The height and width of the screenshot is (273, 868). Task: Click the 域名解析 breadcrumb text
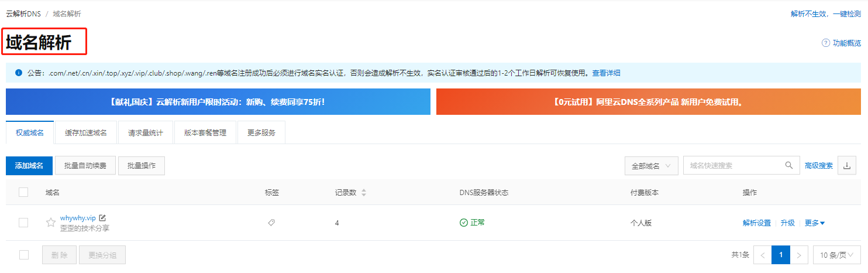(x=67, y=13)
